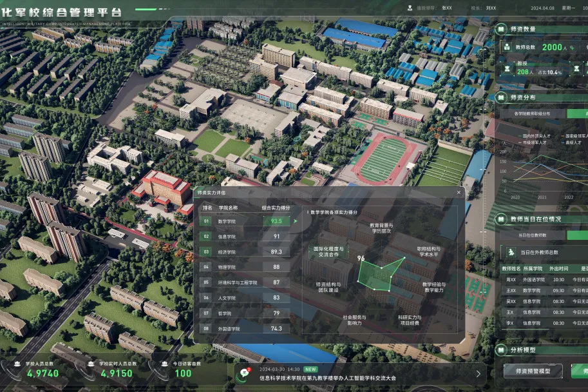Viewport: 588px width, 392px height.
Task: Click the 国际化程度与交流合作 radar label
Action: coord(329,251)
